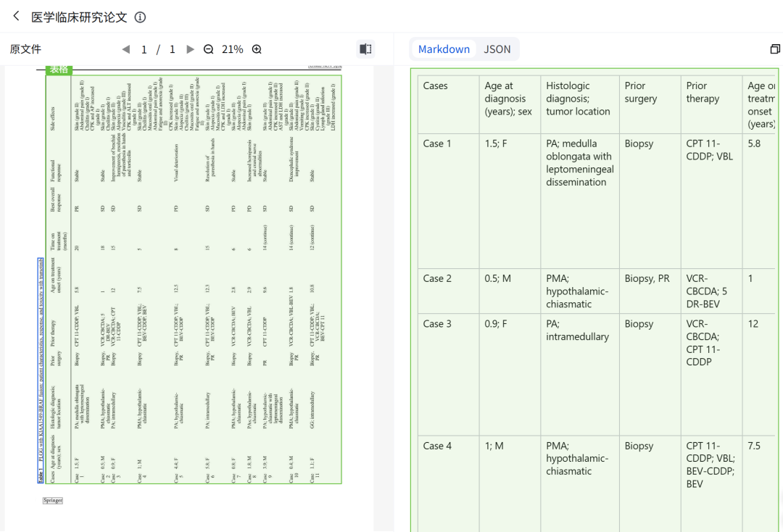Go back using the left arrow icon
Viewport: 783px width, 532px height.
(x=16, y=17)
